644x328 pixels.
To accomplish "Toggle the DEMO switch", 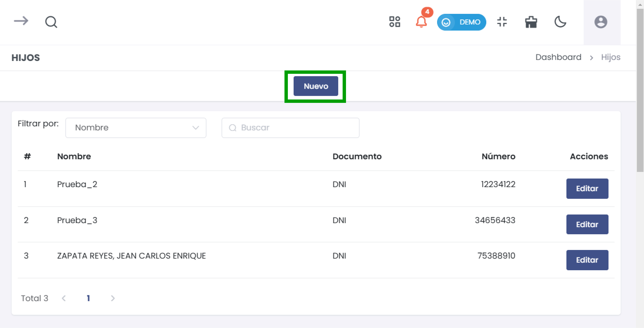I will (461, 22).
